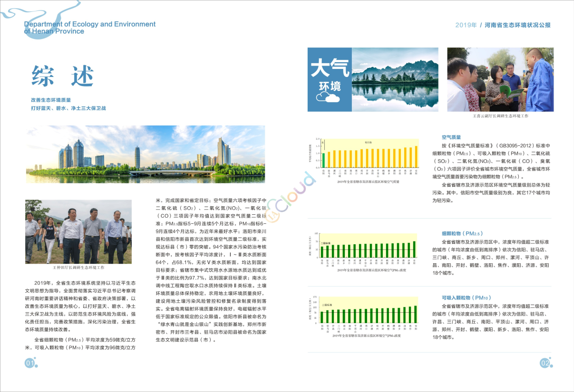Click the single green bar in the yellow chart
The height and width of the screenshot is (392, 574).
click(323, 161)
